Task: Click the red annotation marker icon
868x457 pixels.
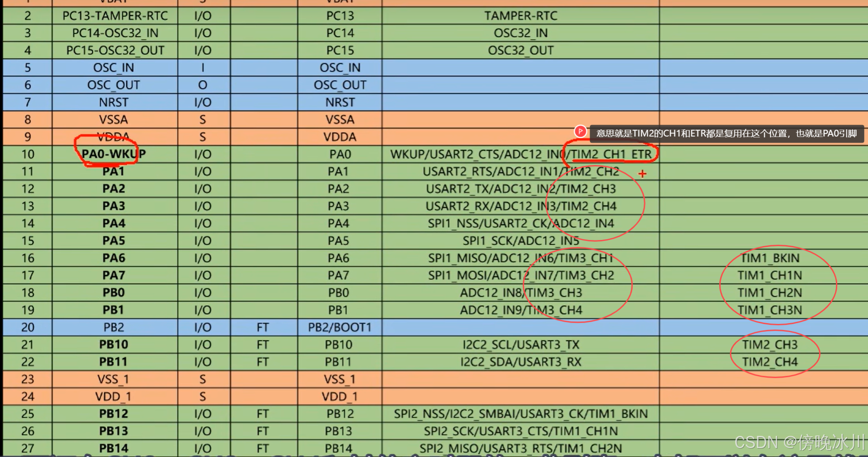Action: tap(580, 131)
